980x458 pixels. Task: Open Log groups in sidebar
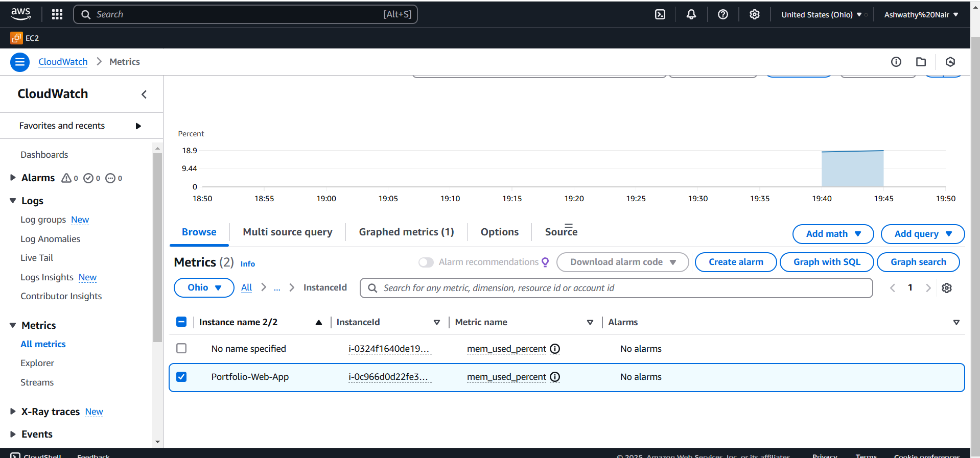(x=43, y=220)
